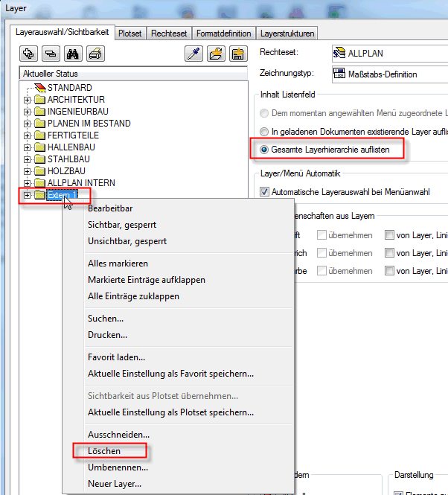Click the printer icon button
This screenshot has width=448, height=495.
point(95,54)
